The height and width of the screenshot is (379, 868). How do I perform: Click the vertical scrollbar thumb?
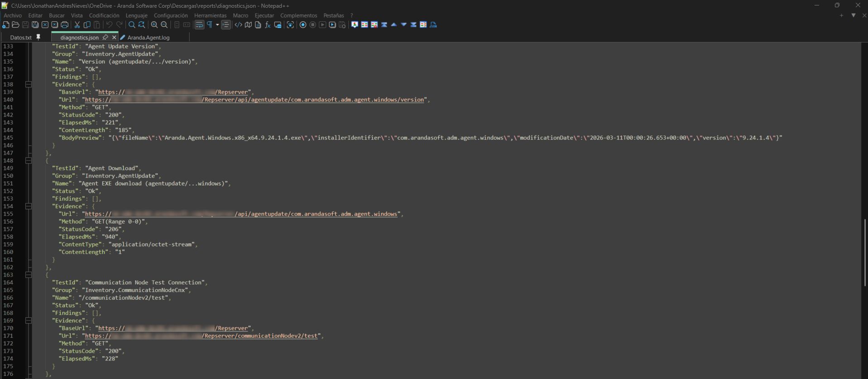[x=865, y=252]
